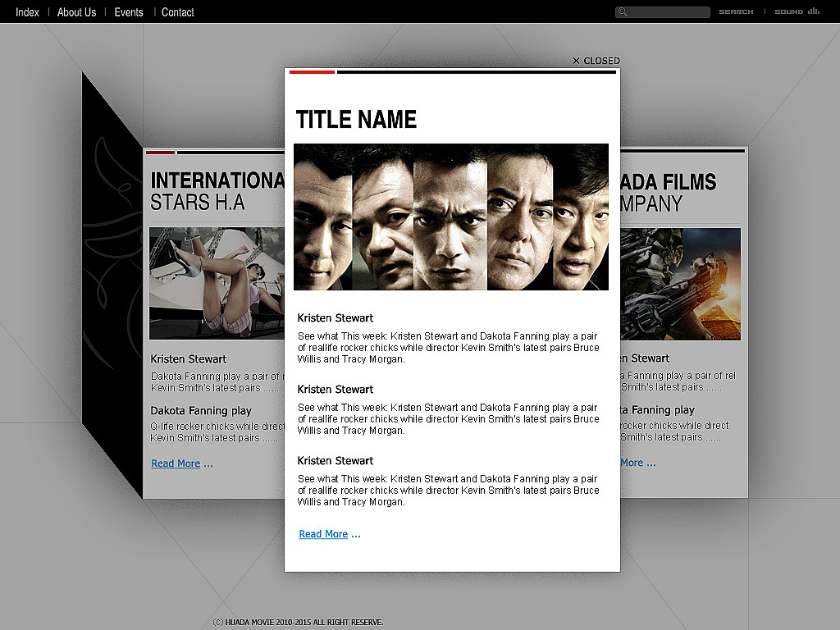Click the SEARCH button in header

pyautogui.click(x=736, y=11)
